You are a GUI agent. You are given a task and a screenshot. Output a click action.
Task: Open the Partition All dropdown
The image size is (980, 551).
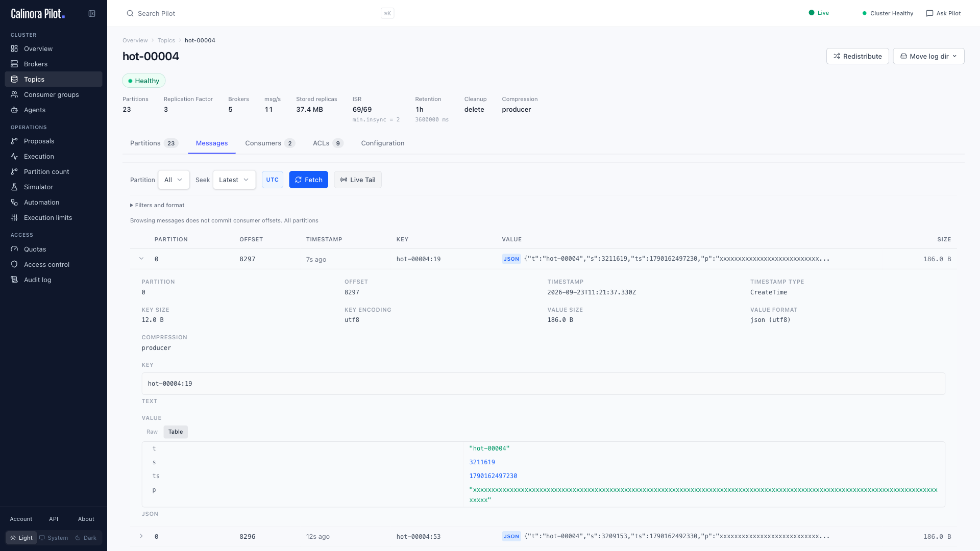click(x=174, y=180)
